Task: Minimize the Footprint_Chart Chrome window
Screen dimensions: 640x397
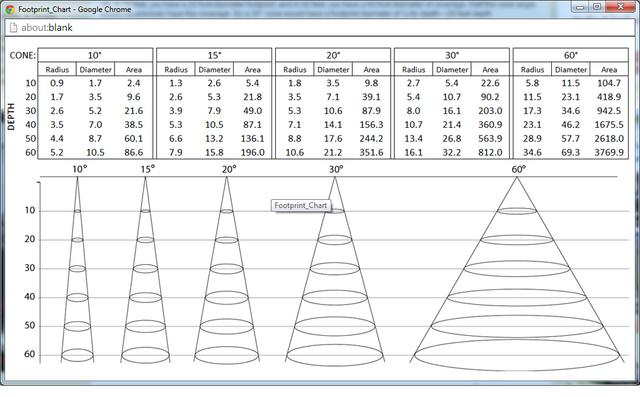Action: pos(580,7)
